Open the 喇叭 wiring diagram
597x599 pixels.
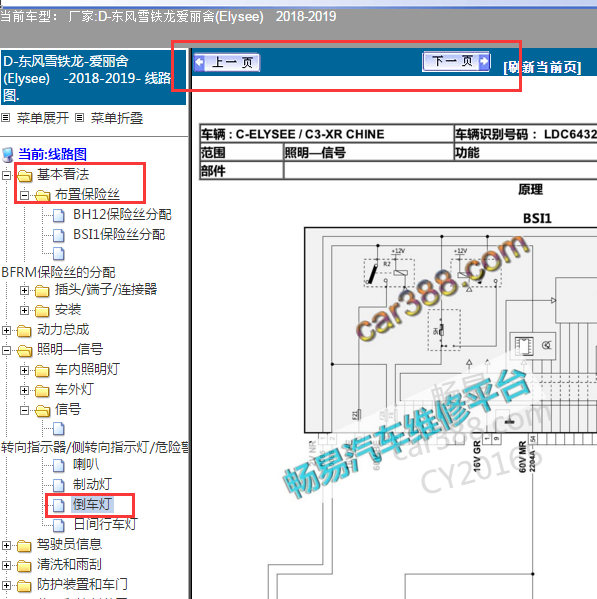tap(86, 465)
